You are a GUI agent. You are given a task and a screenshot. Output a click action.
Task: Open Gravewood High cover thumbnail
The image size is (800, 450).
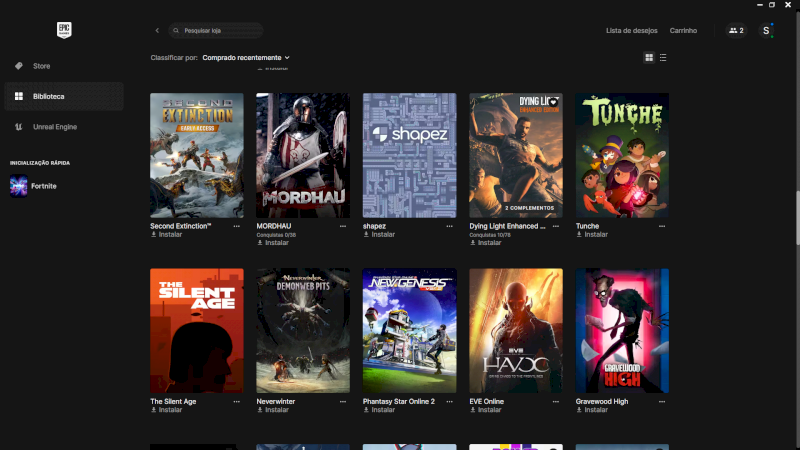(x=622, y=331)
